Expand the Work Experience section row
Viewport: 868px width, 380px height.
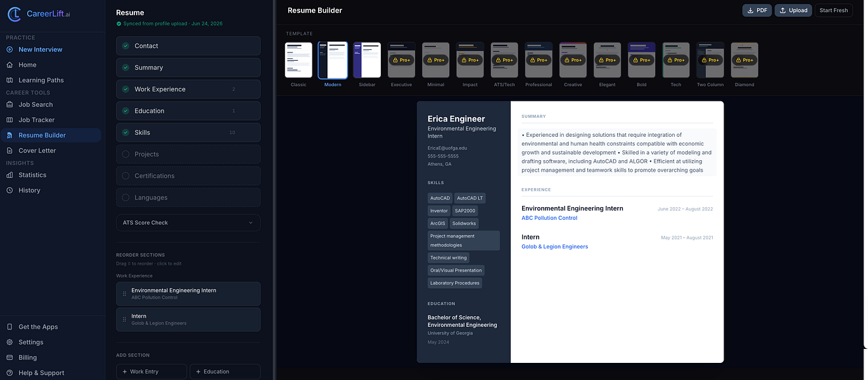tap(188, 89)
